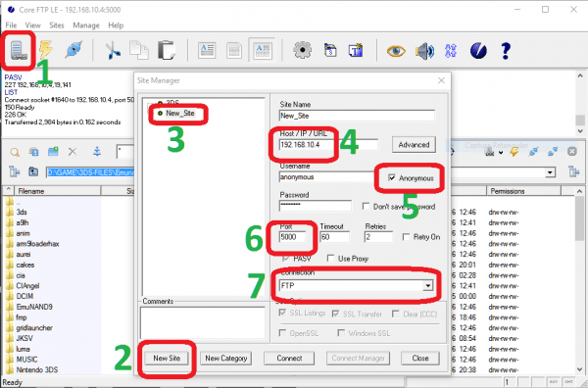The width and height of the screenshot is (588, 388).
Task: Click the blue T template icon
Action: (x=356, y=50)
